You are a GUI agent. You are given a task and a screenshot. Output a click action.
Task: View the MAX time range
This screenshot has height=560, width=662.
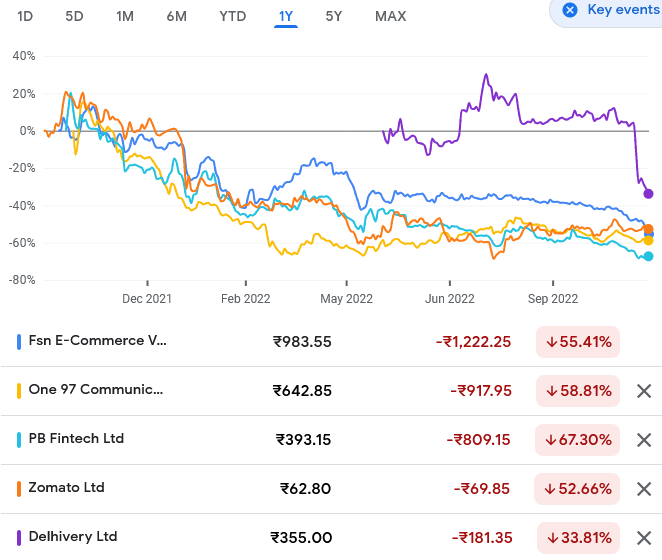coord(390,16)
